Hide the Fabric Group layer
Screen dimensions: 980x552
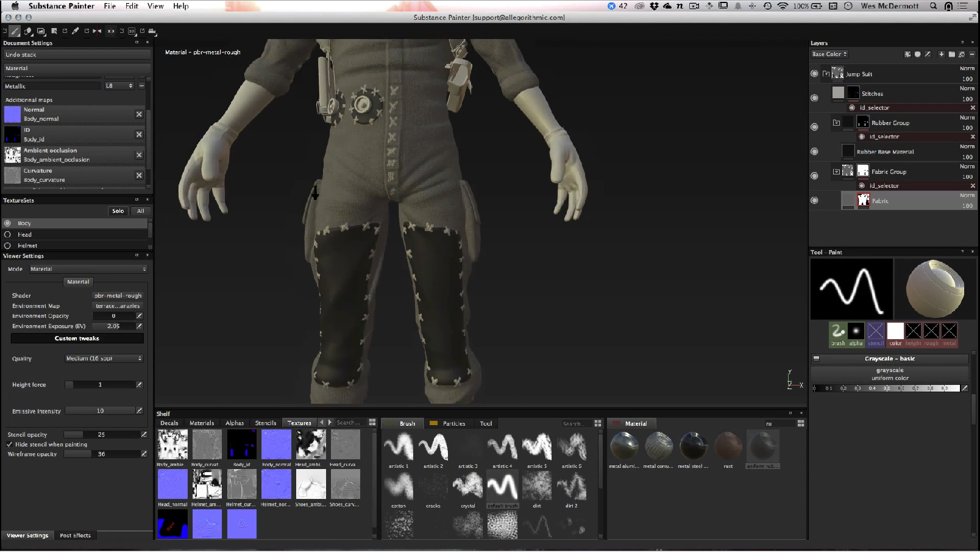tap(814, 176)
